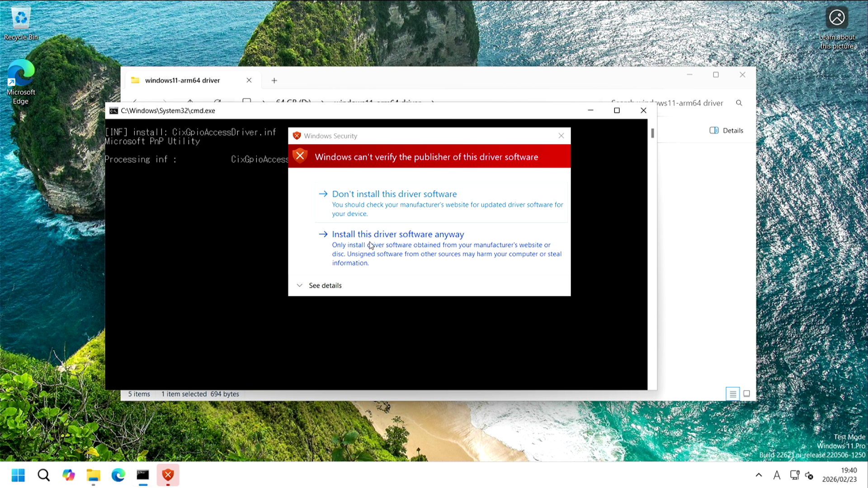Click the Command Prompt taskbar icon

143,475
